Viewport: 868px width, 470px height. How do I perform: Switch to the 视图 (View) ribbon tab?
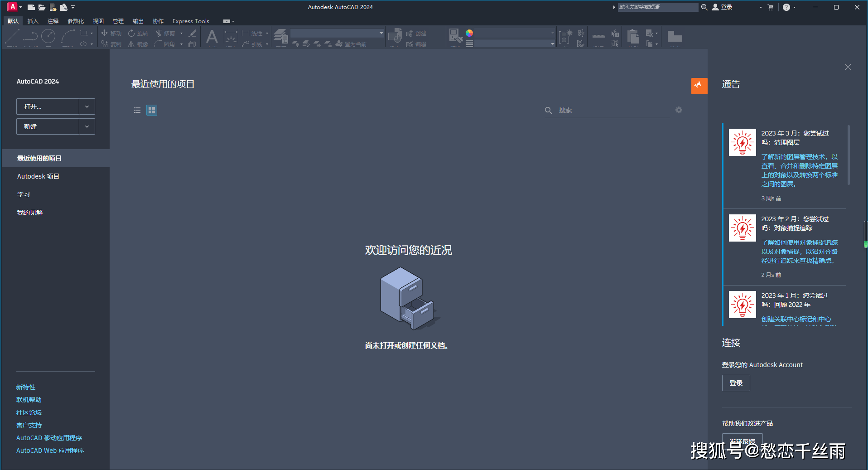pyautogui.click(x=98, y=21)
